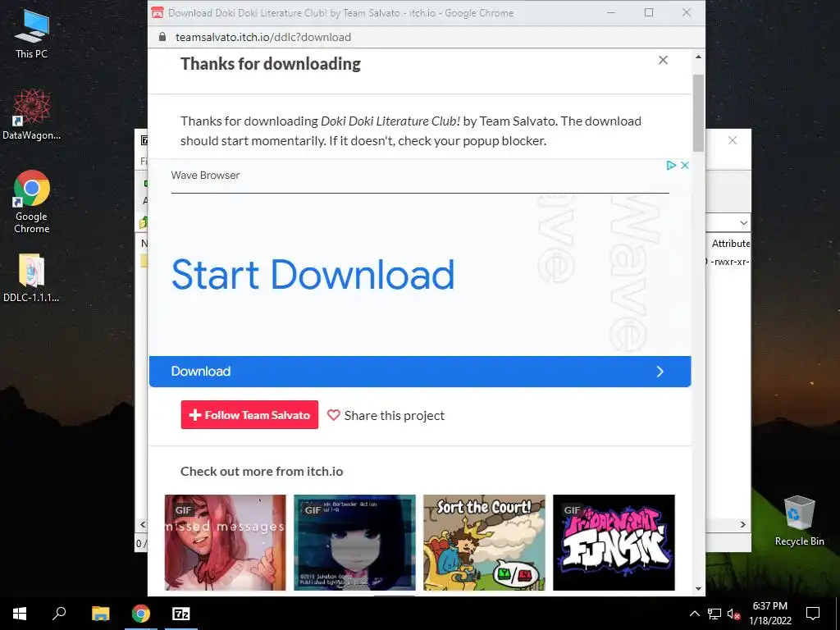This screenshot has height=630, width=840.
Task: Open the Friday Night Funkin' thumbnail
Action: 614,542
